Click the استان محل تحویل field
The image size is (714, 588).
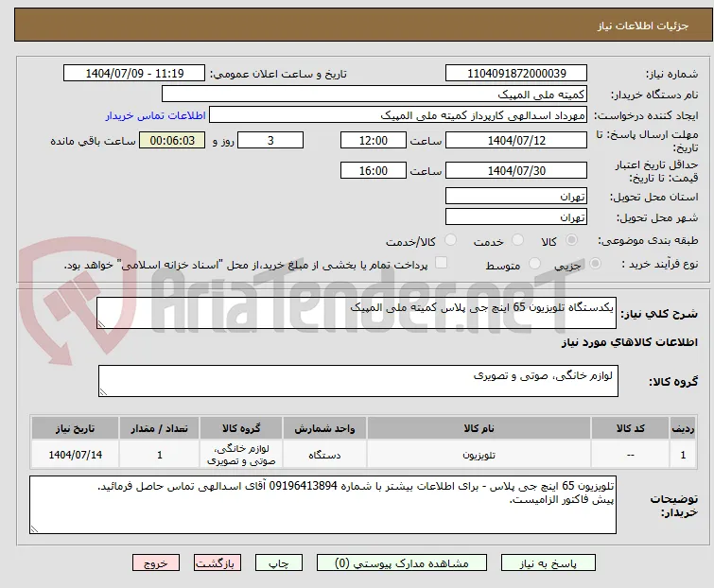point(516,196)
